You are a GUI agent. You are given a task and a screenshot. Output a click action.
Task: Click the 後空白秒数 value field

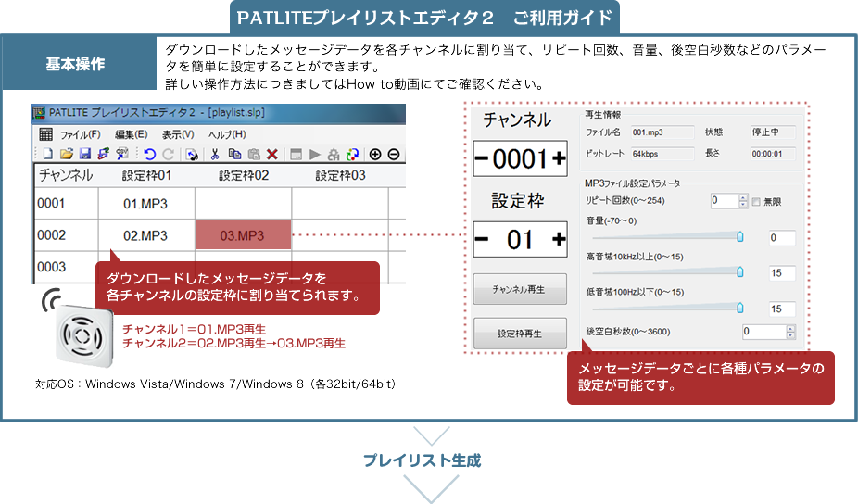[x=763, y=332]
